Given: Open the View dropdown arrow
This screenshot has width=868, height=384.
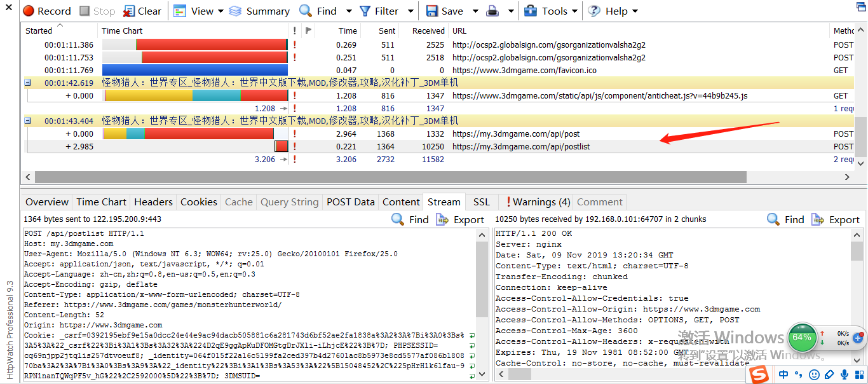Looking at the screenshot, I should tap(220, 11).
